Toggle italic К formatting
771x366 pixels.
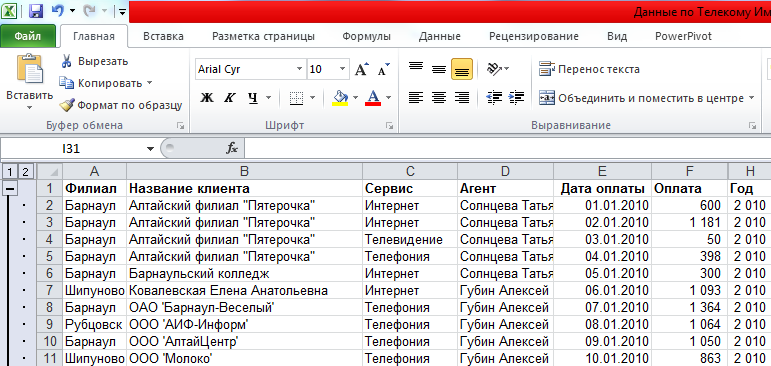coord(230,98)
